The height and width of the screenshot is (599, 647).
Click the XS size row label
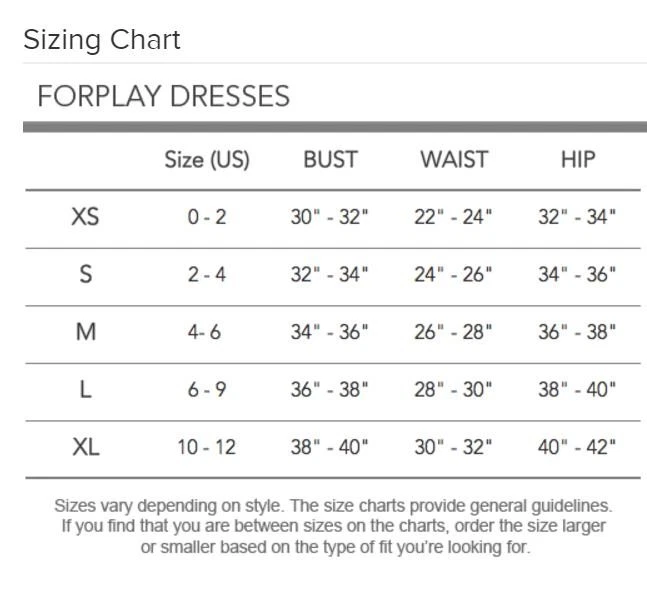tap(86, 217)
